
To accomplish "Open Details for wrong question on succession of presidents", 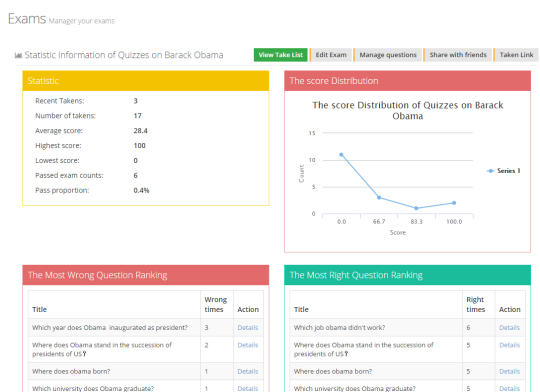I will pyautogui.click(x=248, y=345).
